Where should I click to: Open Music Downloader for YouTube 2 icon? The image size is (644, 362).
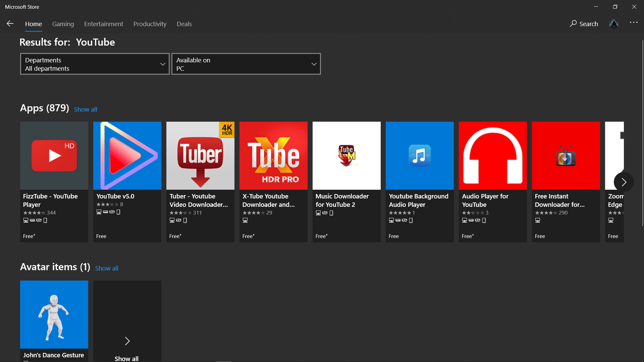tap(346, 156)
